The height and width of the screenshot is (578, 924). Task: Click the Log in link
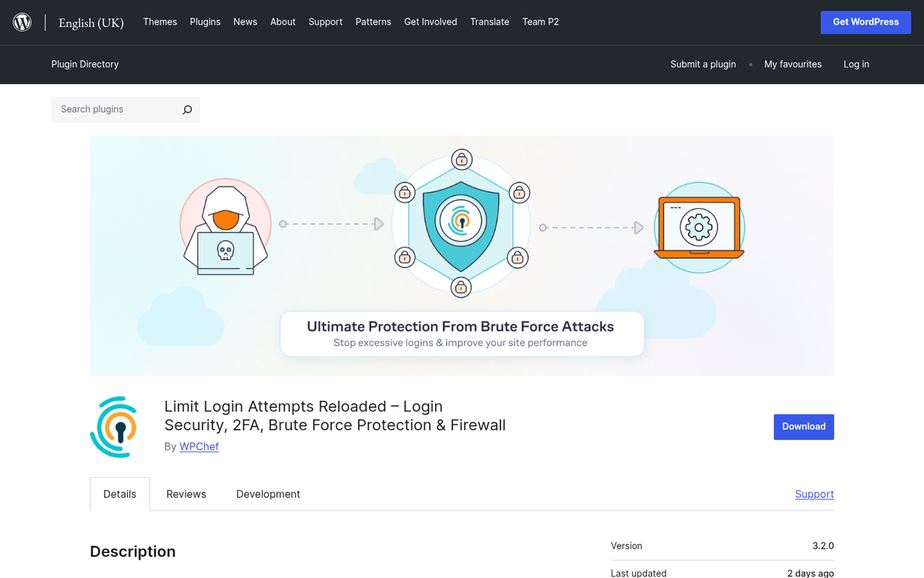tap(856, 64)
